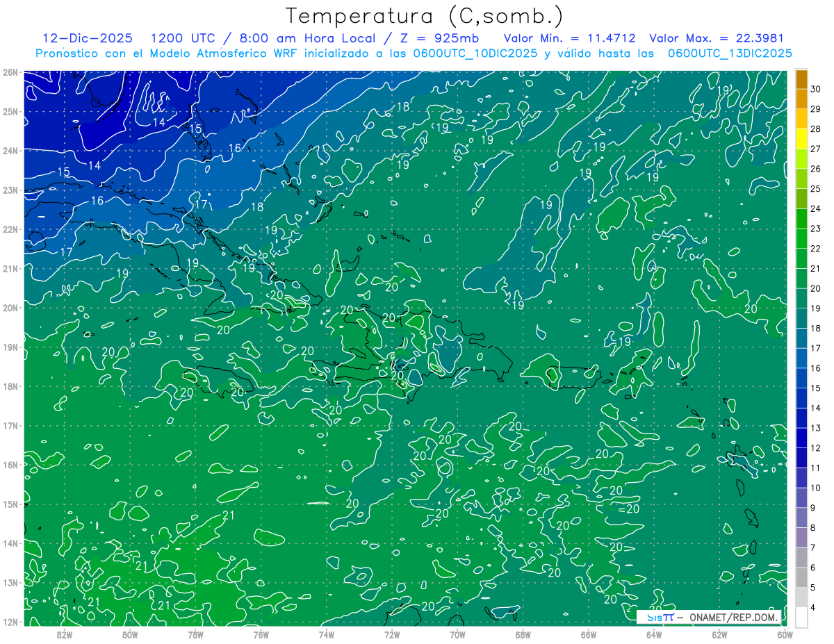
Task: Click the legend scale value 12
Action: (x=816, y=448)
